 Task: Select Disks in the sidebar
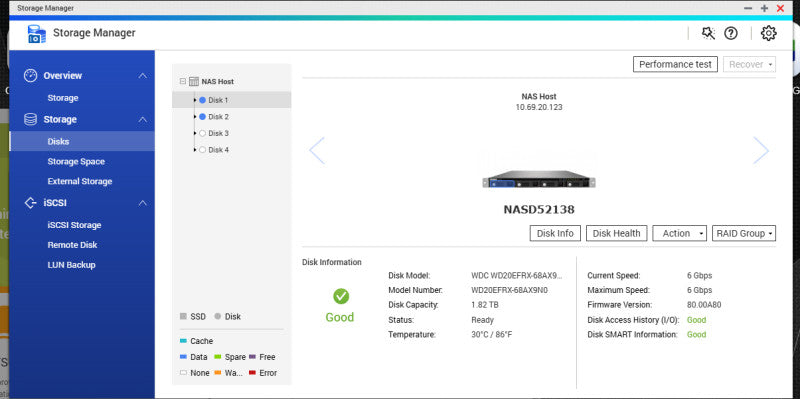(x=82, y=141)
